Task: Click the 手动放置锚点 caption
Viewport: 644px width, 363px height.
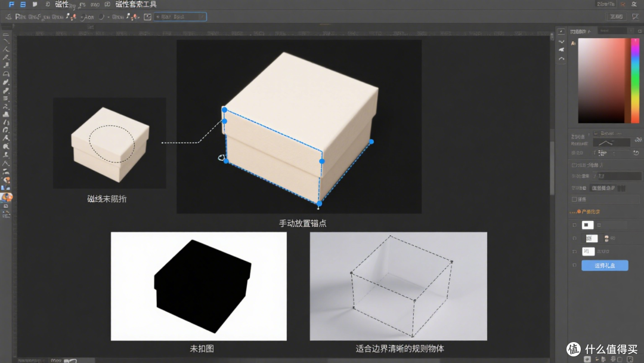Action: click(303, 223)
